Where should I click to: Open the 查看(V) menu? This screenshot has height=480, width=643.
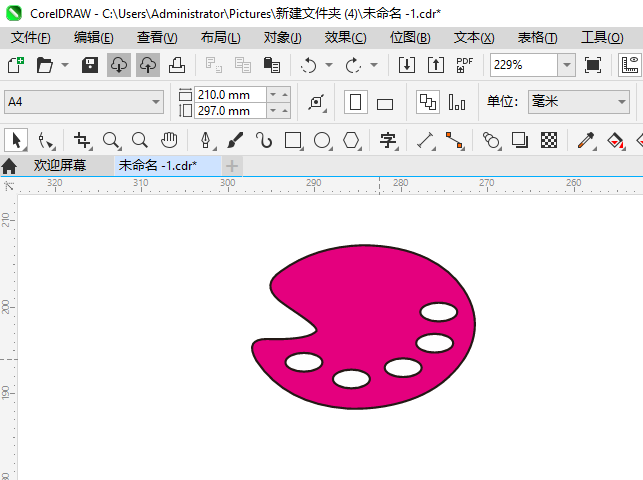point(157,38)
